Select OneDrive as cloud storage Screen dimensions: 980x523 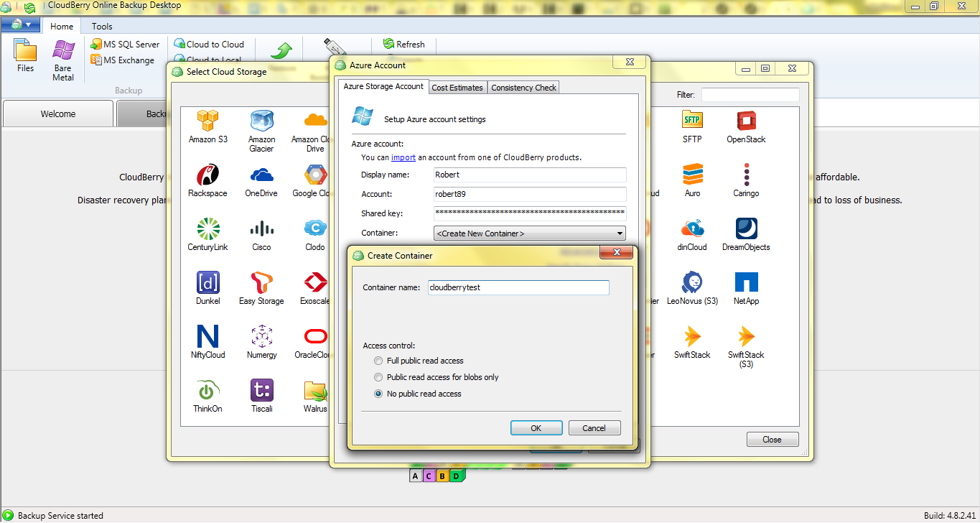[x=261, y=176]
